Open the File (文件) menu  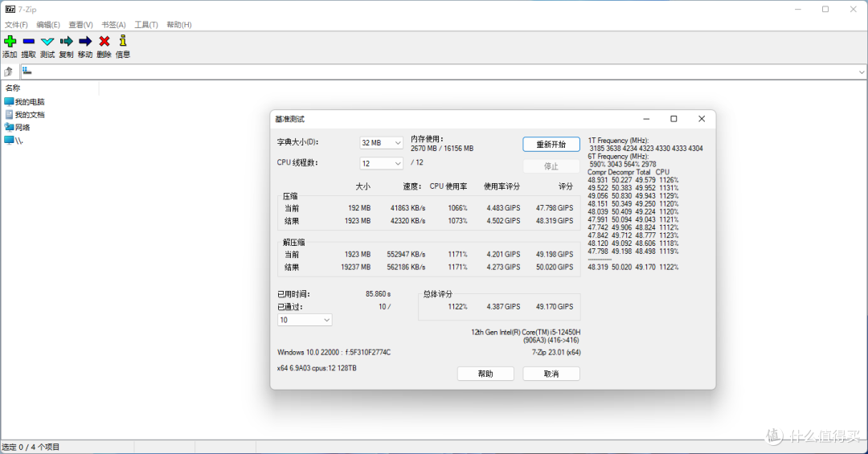pos(16,25)
